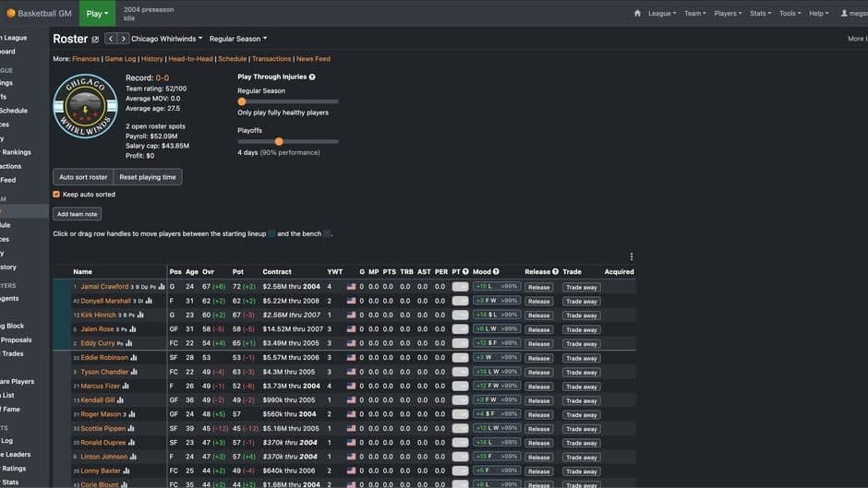Go to the next team with right arrow
Viewport: 868px width, 488px height.
tap(123, 39)
